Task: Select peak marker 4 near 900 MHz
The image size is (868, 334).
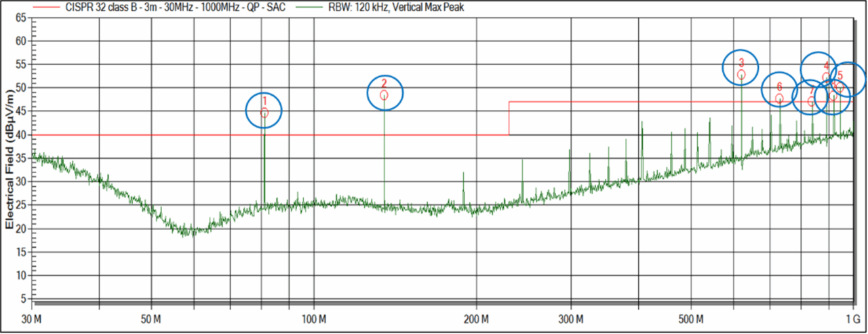Action: (826, 77)
